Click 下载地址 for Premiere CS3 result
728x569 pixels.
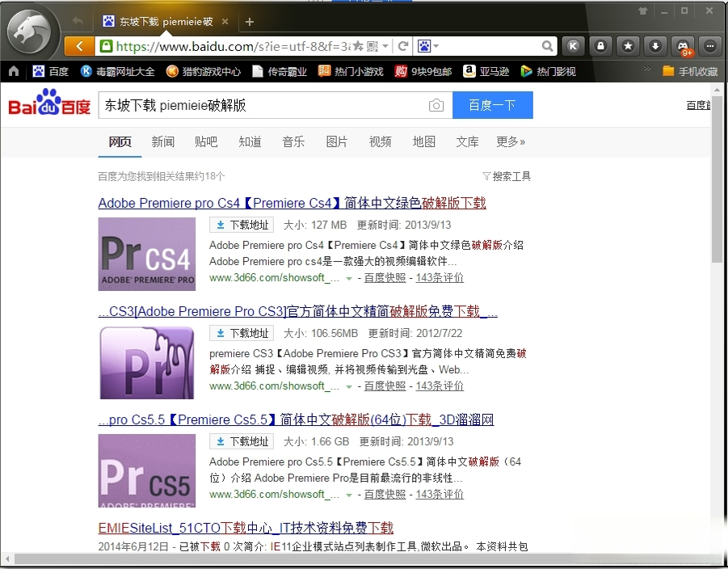(x=242, y=333)
